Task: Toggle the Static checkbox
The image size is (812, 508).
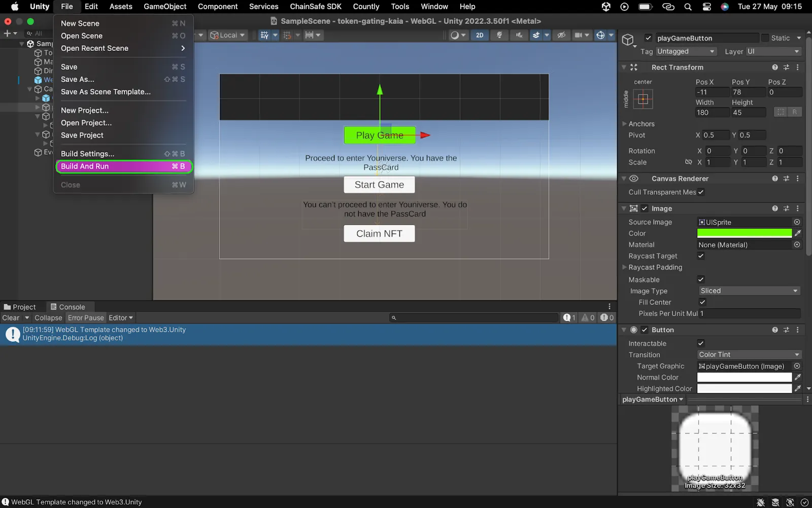Action: click(x=765, y=38)
